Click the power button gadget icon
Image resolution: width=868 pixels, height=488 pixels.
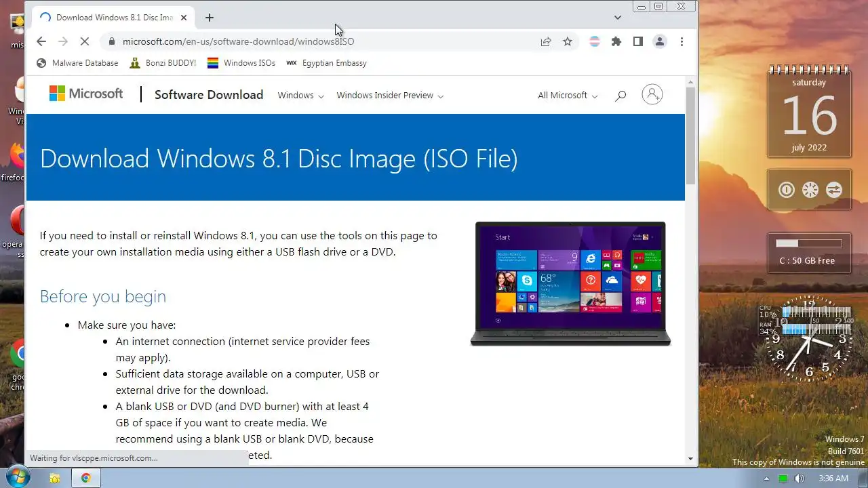click(787, 190)
